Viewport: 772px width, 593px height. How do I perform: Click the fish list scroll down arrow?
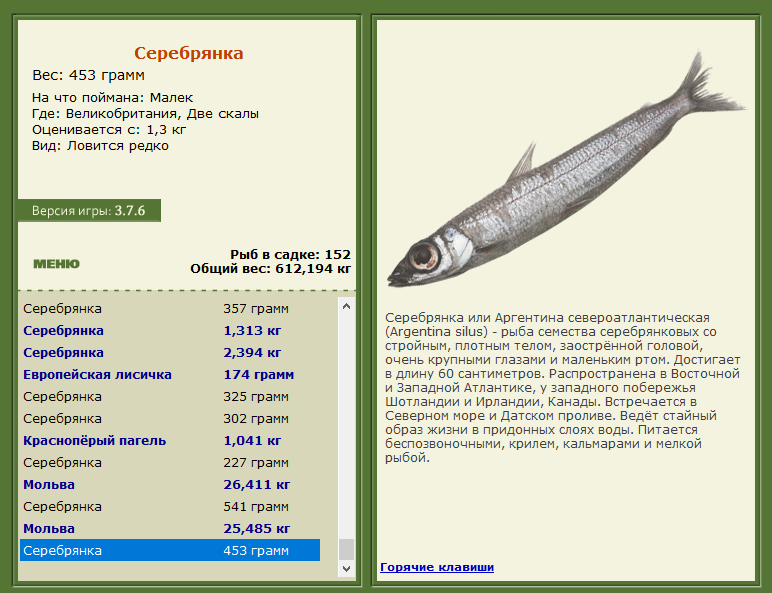pyautogui.click(x=346, y=568)
